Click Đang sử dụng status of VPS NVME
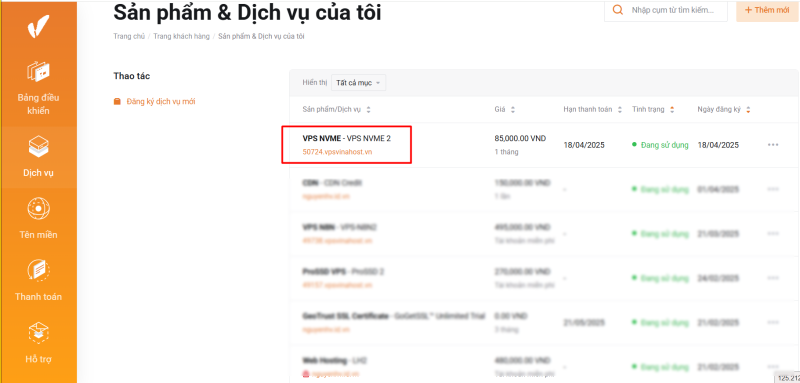The height and width of the screenshot is (383, 800). click(660, 145)
